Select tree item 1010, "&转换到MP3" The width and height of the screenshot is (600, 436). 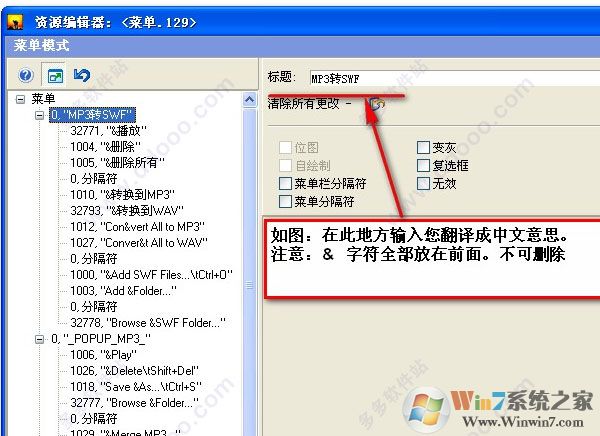pyautogui.click(x=122, y=195)
